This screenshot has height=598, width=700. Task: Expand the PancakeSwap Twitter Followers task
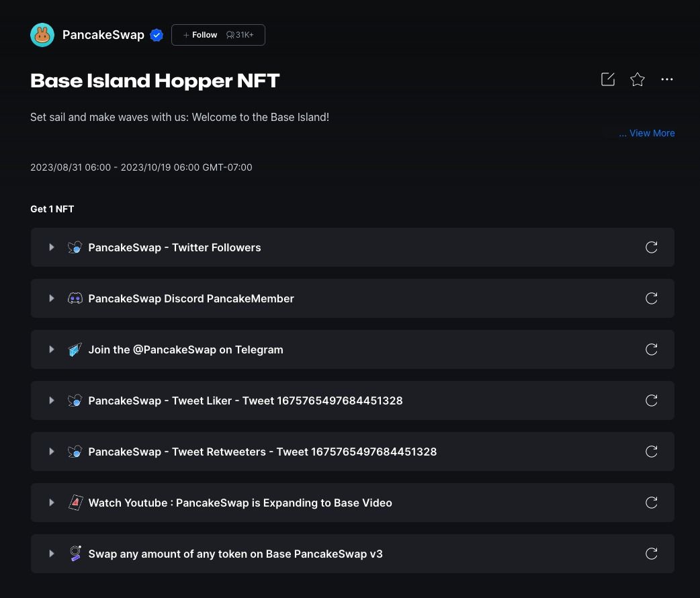pos(52,247)
